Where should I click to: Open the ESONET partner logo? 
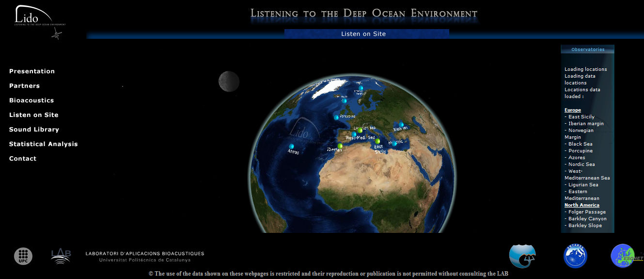[626, 256]
